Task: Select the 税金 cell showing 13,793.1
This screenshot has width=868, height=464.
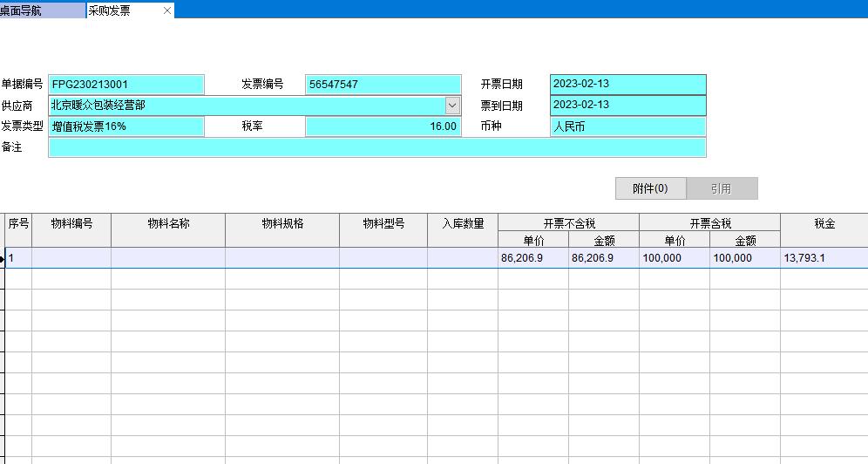Action: [x=824, y=258]
